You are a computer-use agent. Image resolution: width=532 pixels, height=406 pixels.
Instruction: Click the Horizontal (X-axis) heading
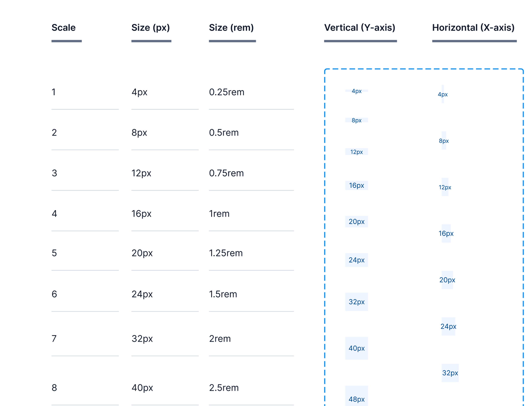point(473,28)
